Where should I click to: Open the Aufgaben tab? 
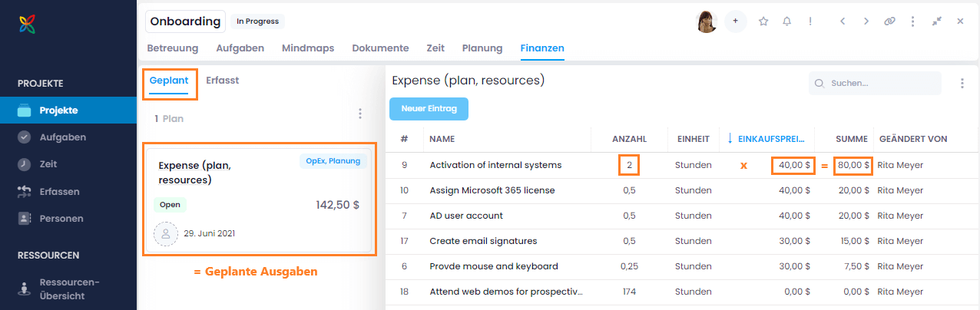point(240,48)
